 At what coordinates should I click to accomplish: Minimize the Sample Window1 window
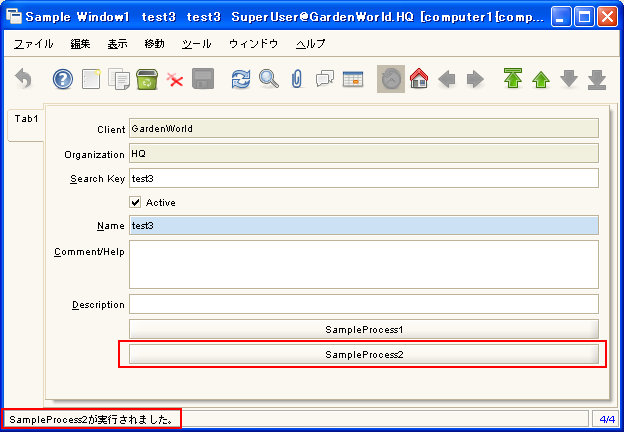(560, 16)
